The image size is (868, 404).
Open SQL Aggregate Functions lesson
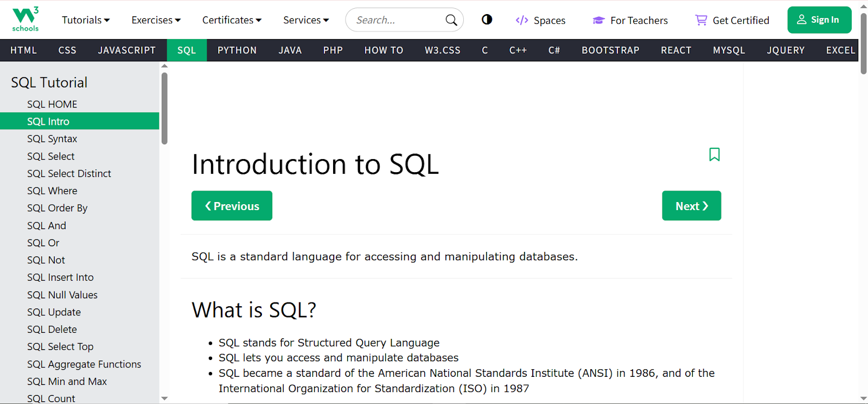click(84, 364)
